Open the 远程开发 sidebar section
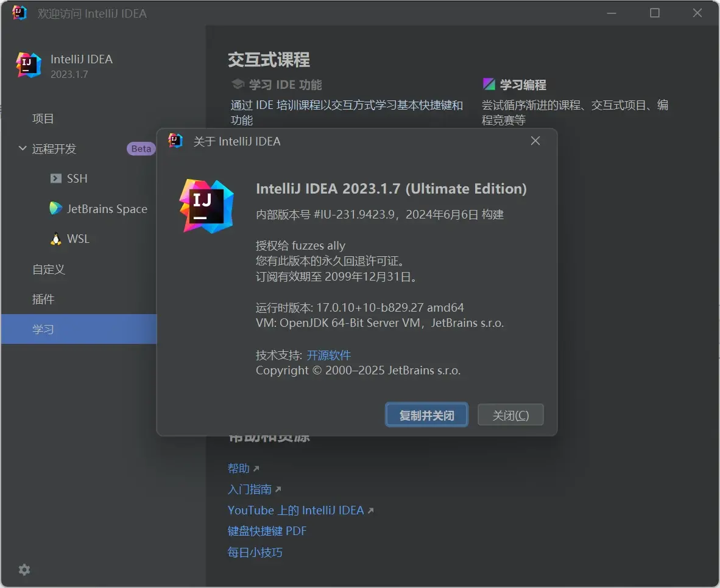This screenshot has height=588, width=720. click(54, 149)
